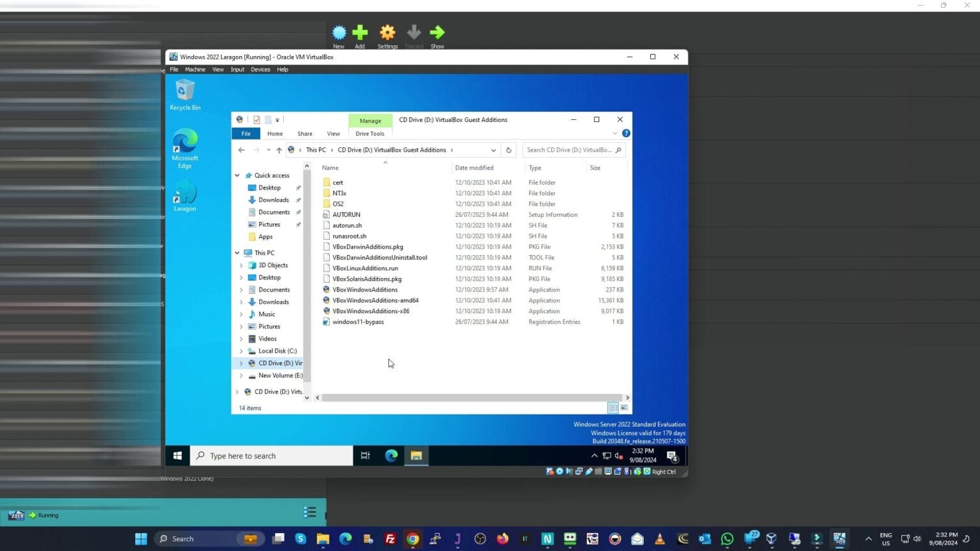Viewport: 980px width, 551px height.
Task: Launch FileZilla from the taskbar
Action: [390, 539]
